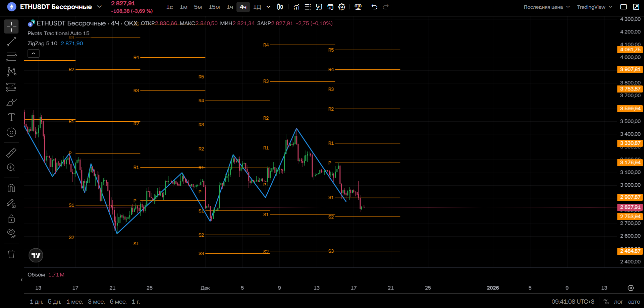Open chart settings gear in top toolbar

(x=342, y=7)
